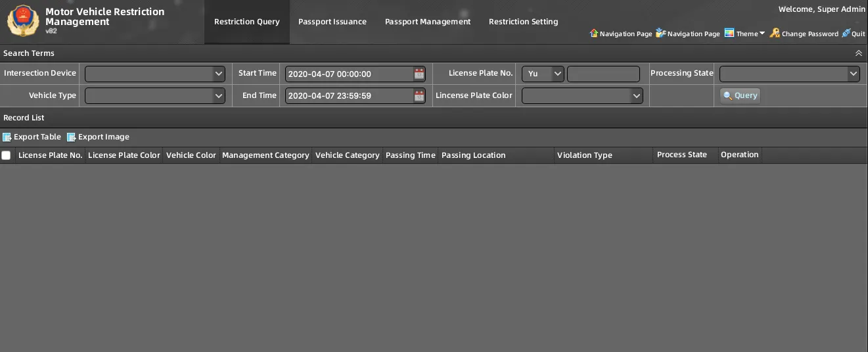This screenshot has width=868, height=352.
Task: Open the Restriction Setting tab
Action: pos(524,22)
